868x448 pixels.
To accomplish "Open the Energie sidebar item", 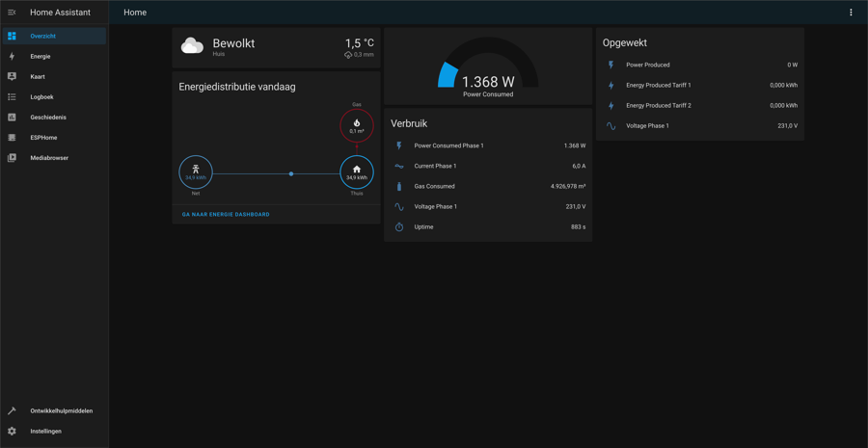I will click(41, 56).
